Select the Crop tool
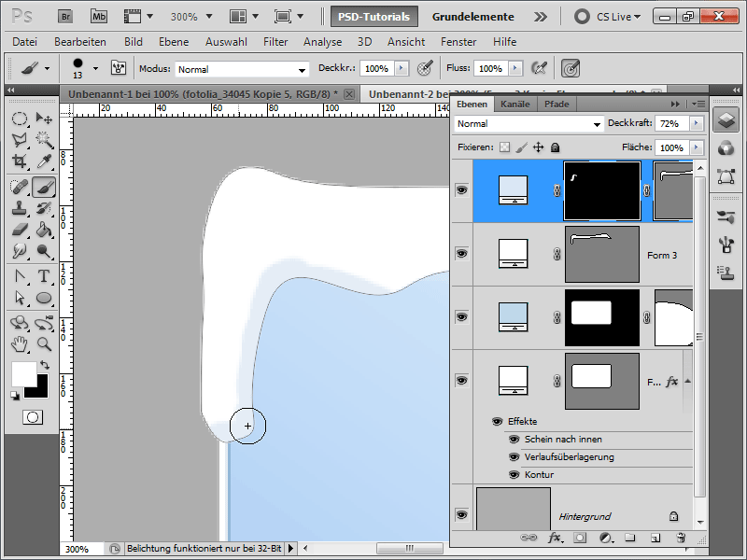Image resolution: width=747 pixels, height=560 pixels. click(x=20, y=161)
